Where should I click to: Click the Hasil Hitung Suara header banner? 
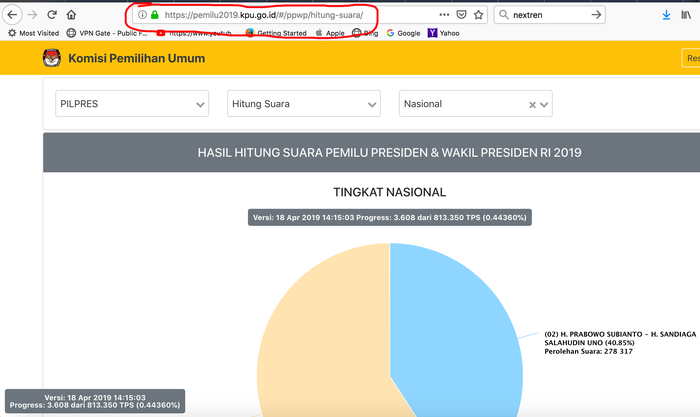click(x=371, y=152)
